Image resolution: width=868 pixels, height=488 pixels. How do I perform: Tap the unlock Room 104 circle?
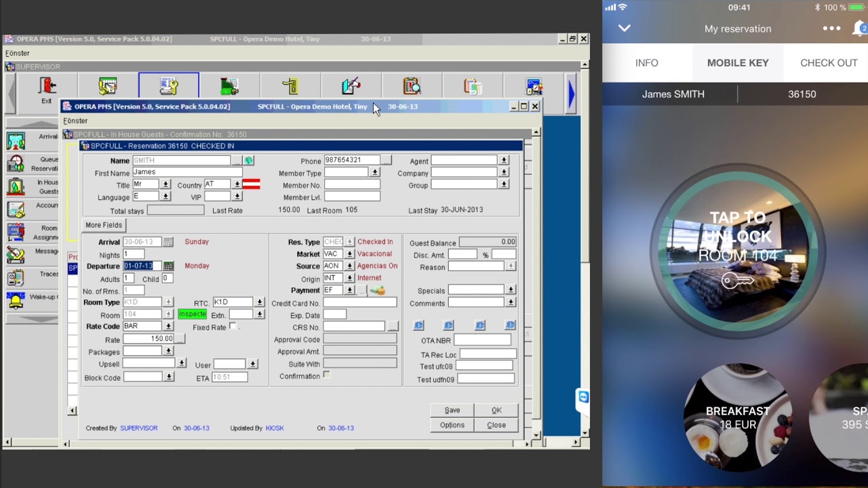point(738,251)
